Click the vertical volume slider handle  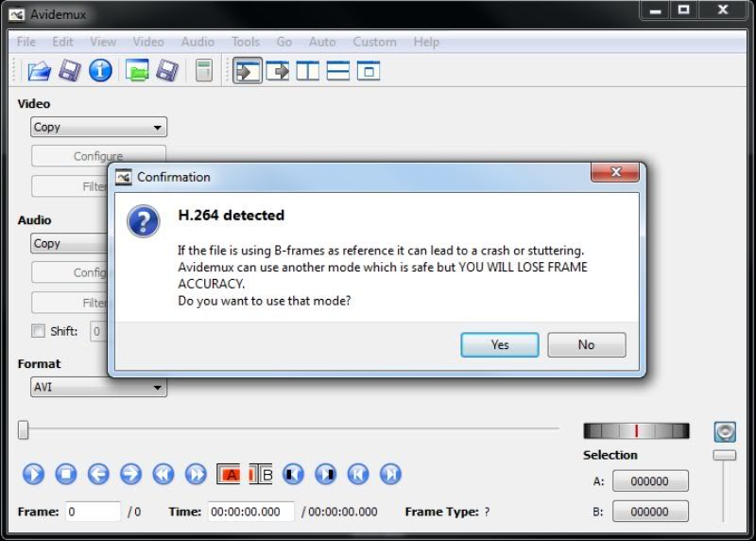pyautogui.click(x=725, y=455)
